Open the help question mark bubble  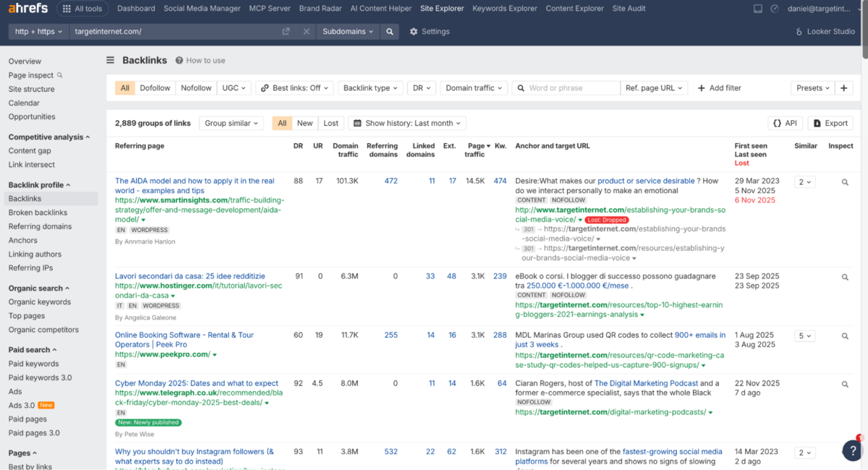coord(852,450)
